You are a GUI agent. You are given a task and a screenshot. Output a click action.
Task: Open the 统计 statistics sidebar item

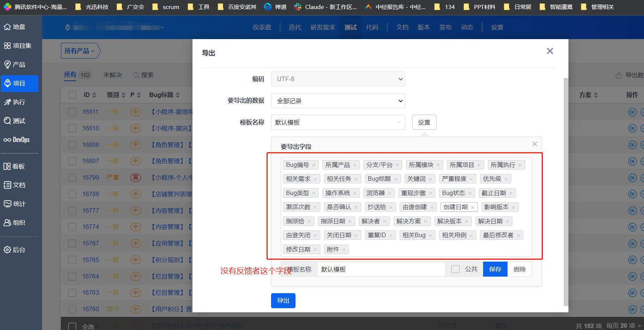(x=8, y=204)
